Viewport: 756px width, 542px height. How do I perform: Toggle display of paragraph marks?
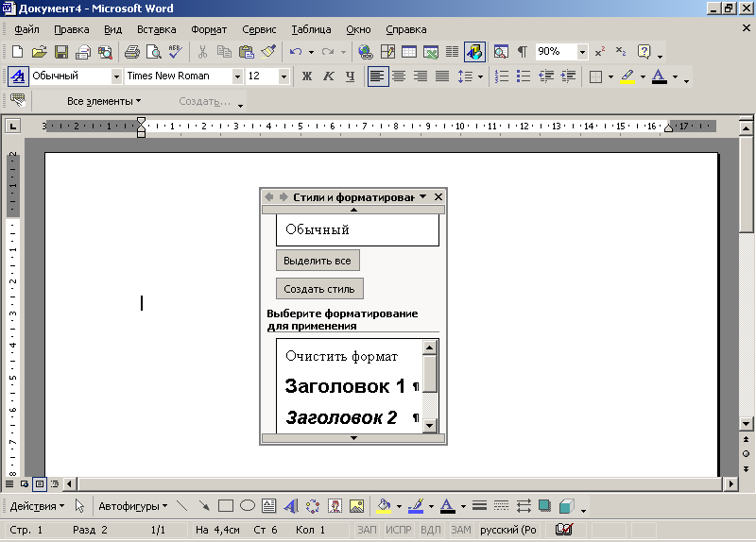pos(523,52)
